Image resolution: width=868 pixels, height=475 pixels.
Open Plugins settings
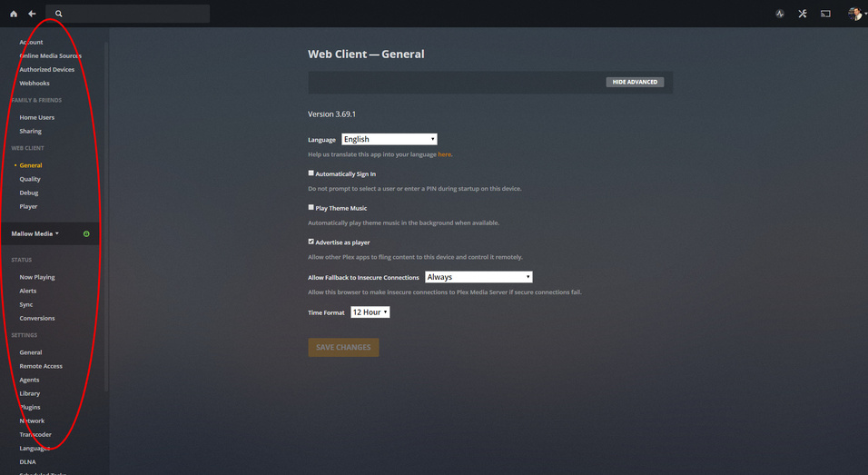(x=30, y=408)
